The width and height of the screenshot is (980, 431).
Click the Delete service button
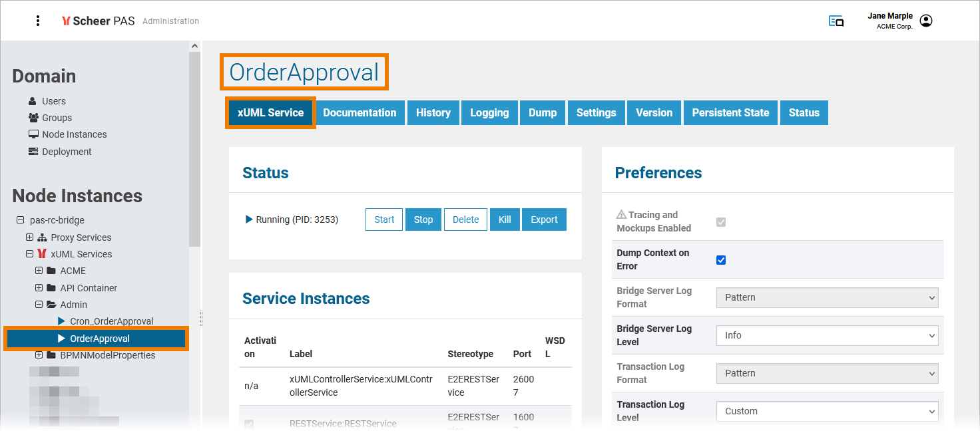466,219
